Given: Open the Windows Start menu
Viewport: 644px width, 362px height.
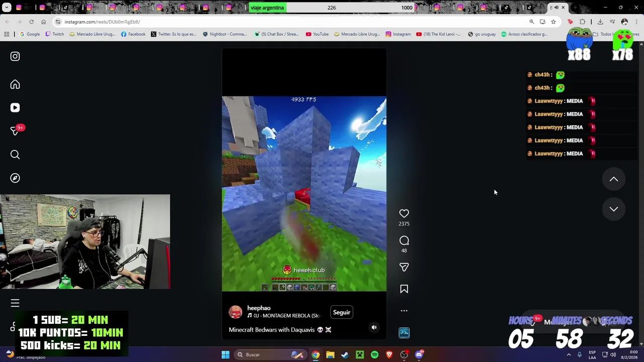Looking at the screenshot, I should coord(225,354).
